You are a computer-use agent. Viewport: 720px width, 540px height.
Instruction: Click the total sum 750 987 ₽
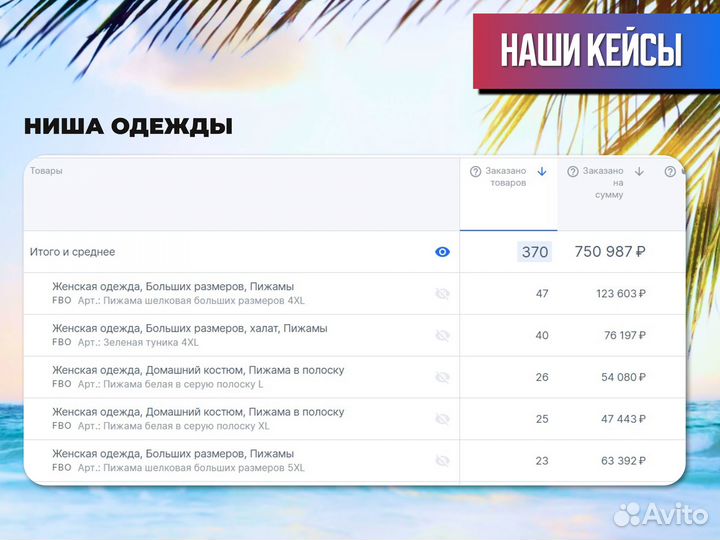click(x=610, y=252)
